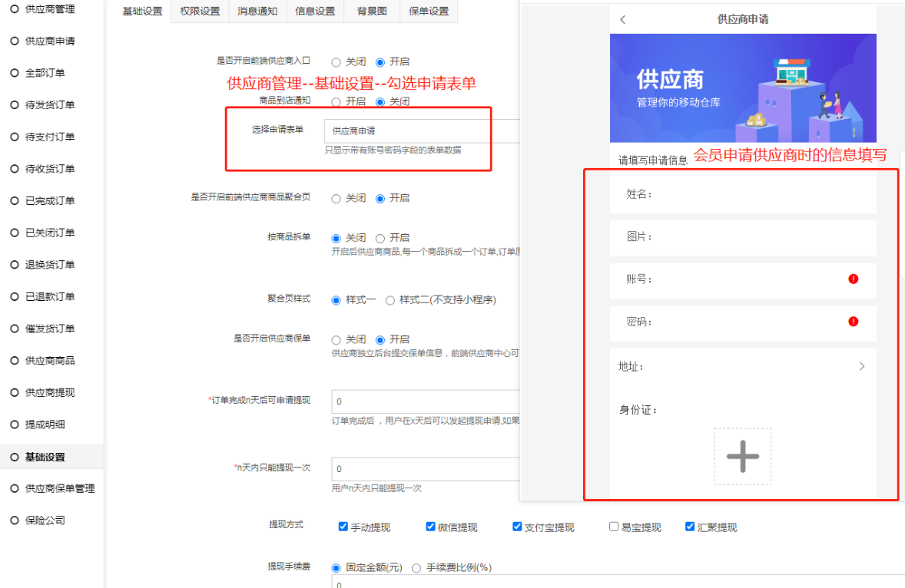Click the plus icon to upload 身份证
The image size is (905, 588).
pyautogui.click(x=742, y=457)
